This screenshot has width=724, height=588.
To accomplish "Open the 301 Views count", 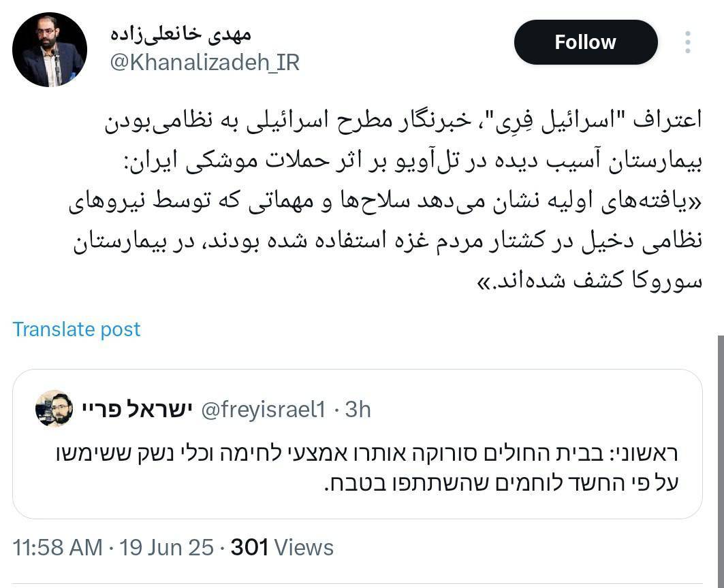I will [282, 547].
